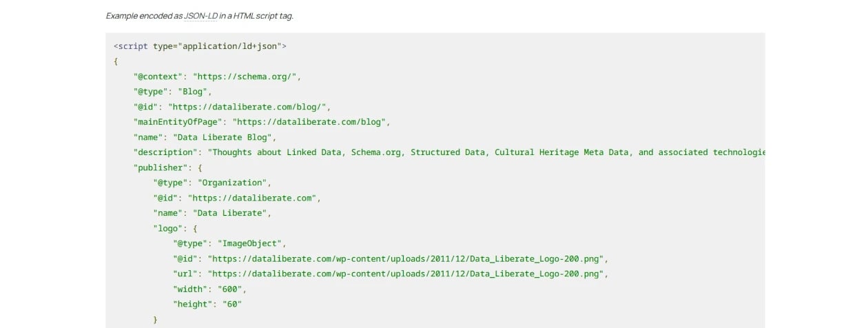Select the "https://dataliberate.com" publisher @id value
Screen dimensions: 868x328
point(252,198)
